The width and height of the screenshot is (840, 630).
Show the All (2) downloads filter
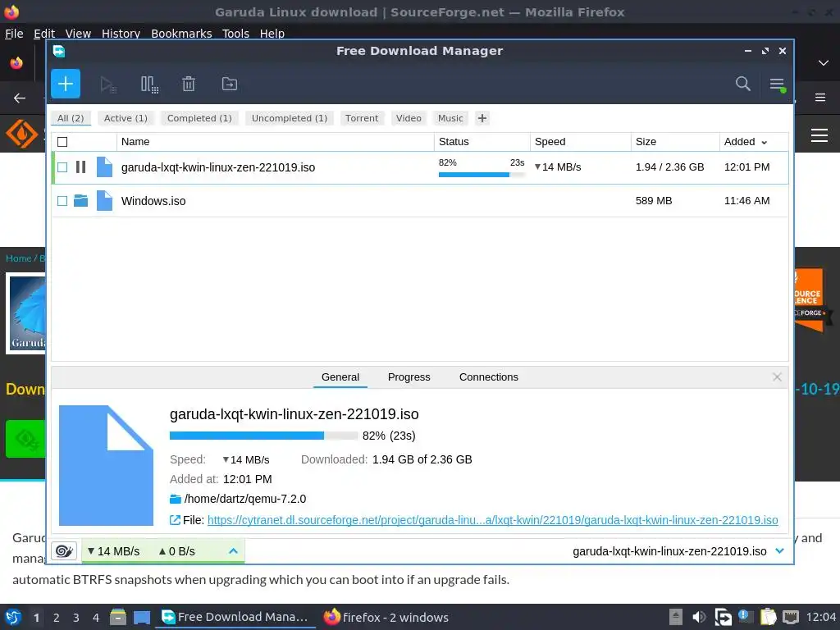pos(71,118)
